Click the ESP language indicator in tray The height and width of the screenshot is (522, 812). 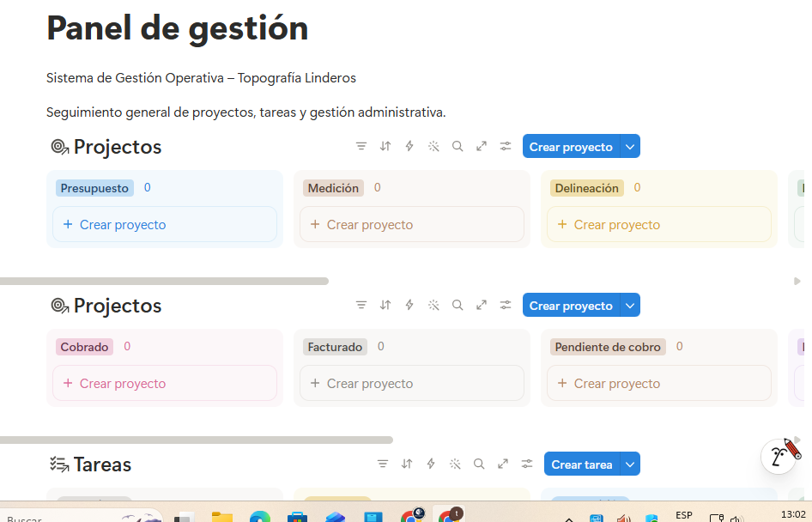point(683,515)
